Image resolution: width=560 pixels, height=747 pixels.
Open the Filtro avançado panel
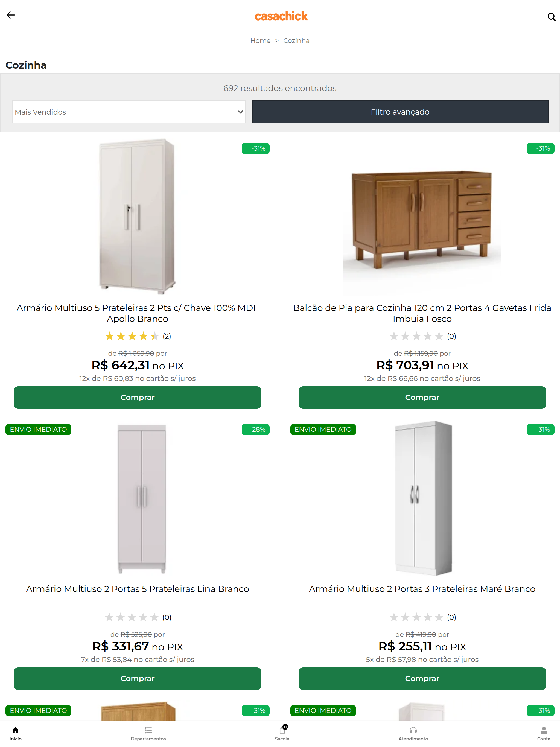(400, 112)
